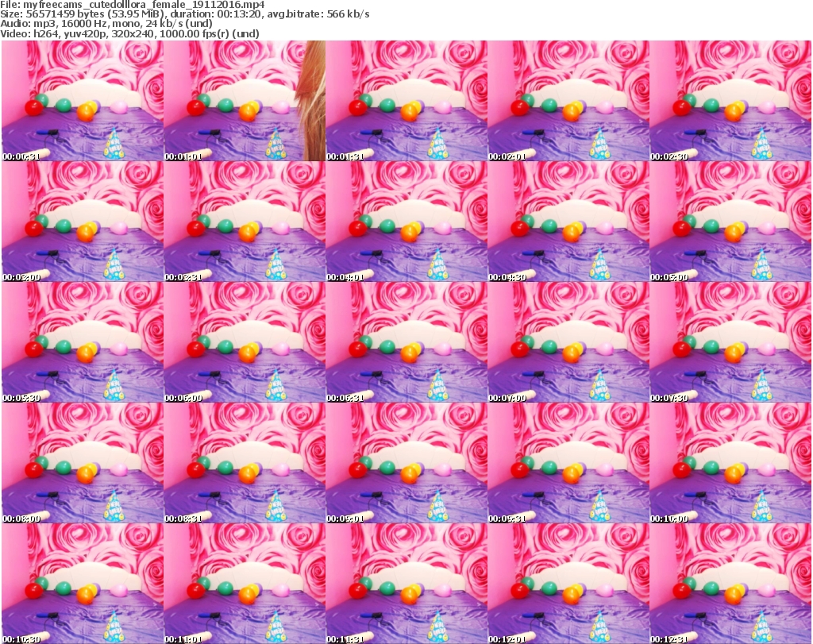Open the frame at timestamp 00:07:30

click(x=730, y=342)
